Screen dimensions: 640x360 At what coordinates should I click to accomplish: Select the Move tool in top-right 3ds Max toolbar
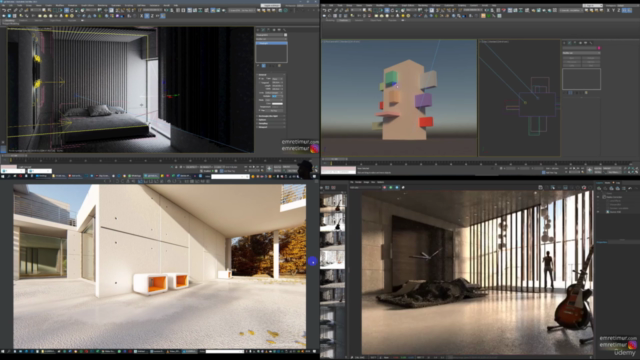387,10
